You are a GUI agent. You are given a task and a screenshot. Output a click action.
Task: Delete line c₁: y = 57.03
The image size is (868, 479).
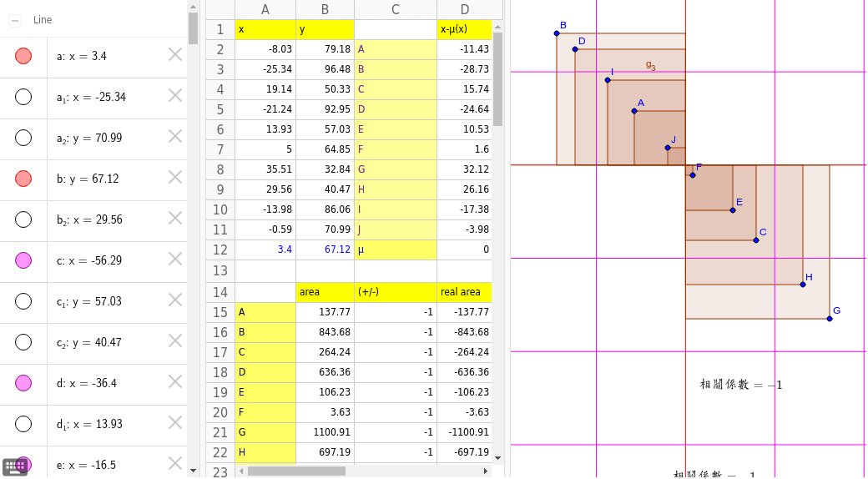tap(175, 300)
